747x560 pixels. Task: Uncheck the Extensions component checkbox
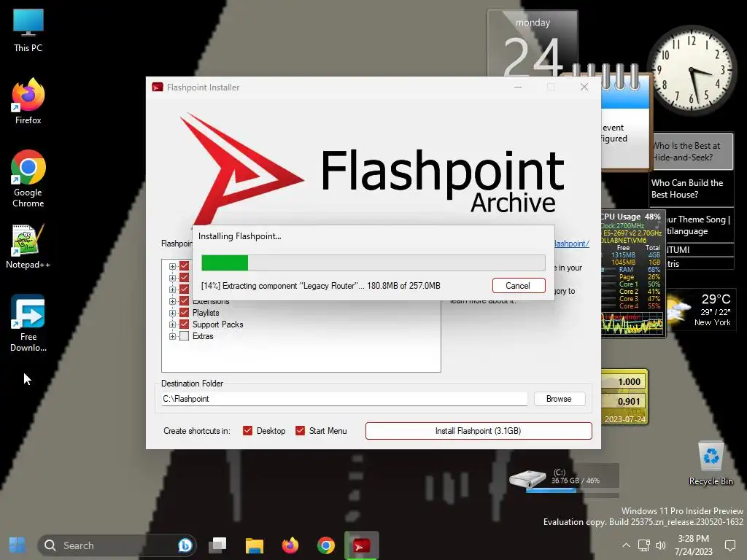(185, 301)
